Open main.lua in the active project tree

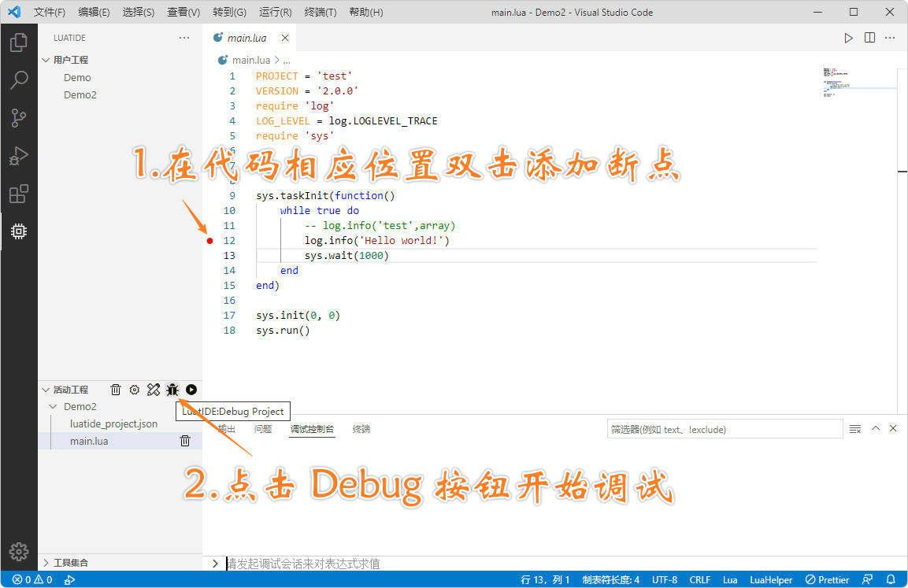click(x=89, y=441)
